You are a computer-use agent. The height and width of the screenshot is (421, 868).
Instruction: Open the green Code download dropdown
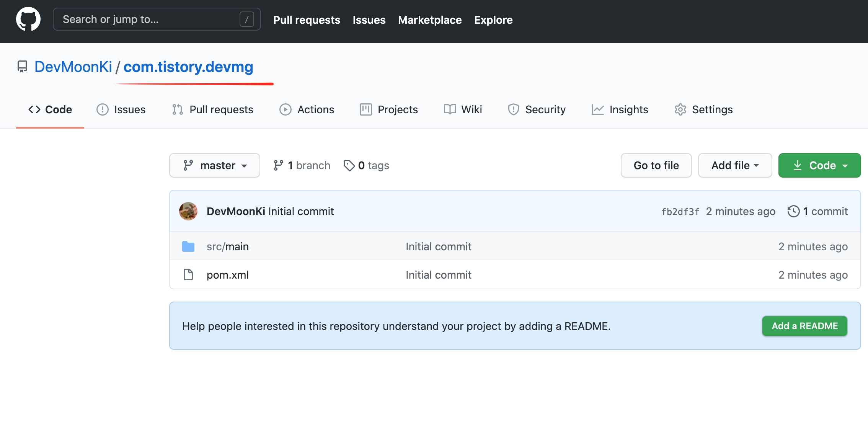819,165
